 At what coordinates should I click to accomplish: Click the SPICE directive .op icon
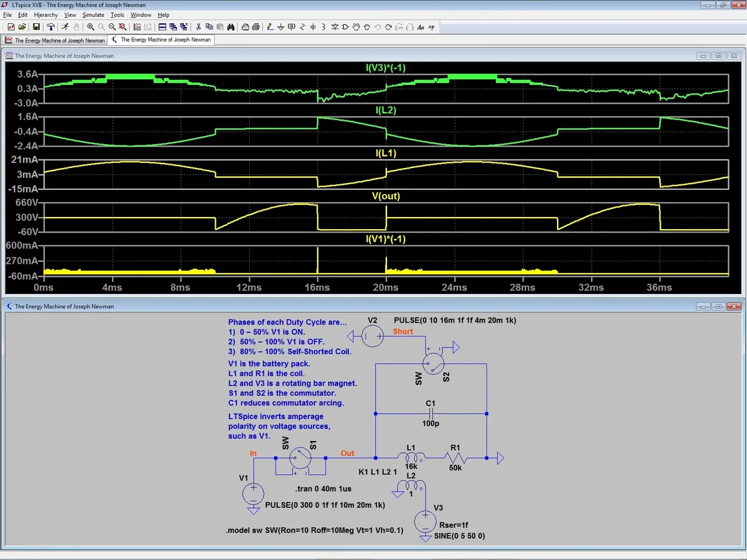pyautogui.click(x=431, y=27)
